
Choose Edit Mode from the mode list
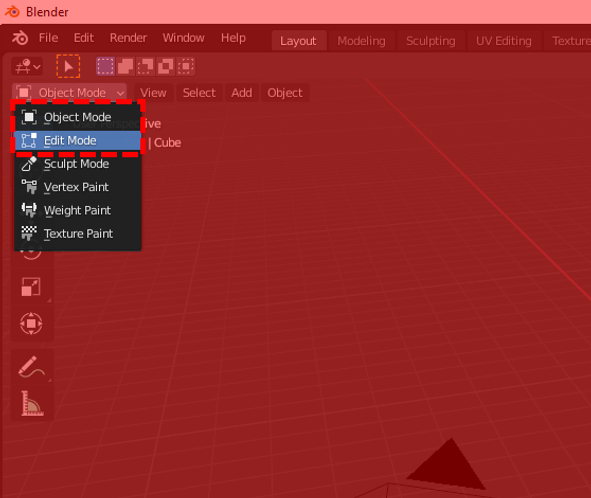click(78, 141)
